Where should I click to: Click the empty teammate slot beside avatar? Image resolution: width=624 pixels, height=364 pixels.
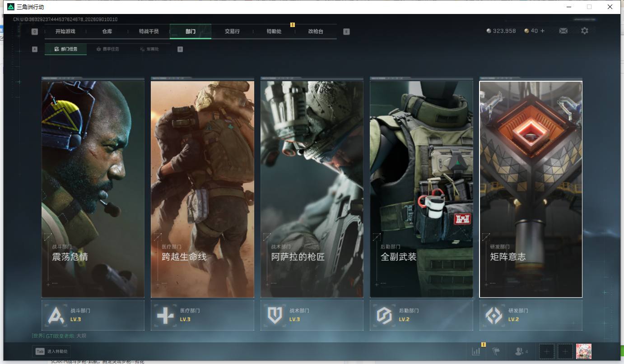(x=565, y=351)
